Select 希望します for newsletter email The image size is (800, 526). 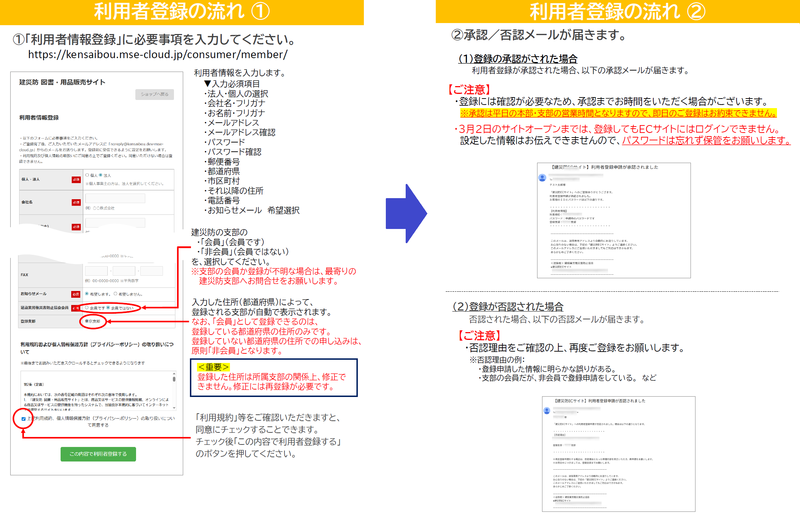(x=88, y=295)
